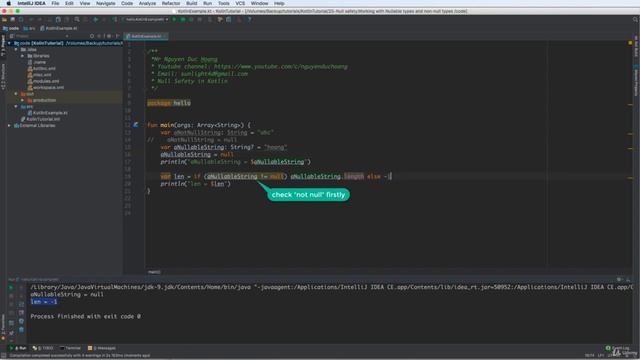Click the Open folder icon in the toolbar
The width and height of the screenshot is (640, 360).
pos(4,19)
